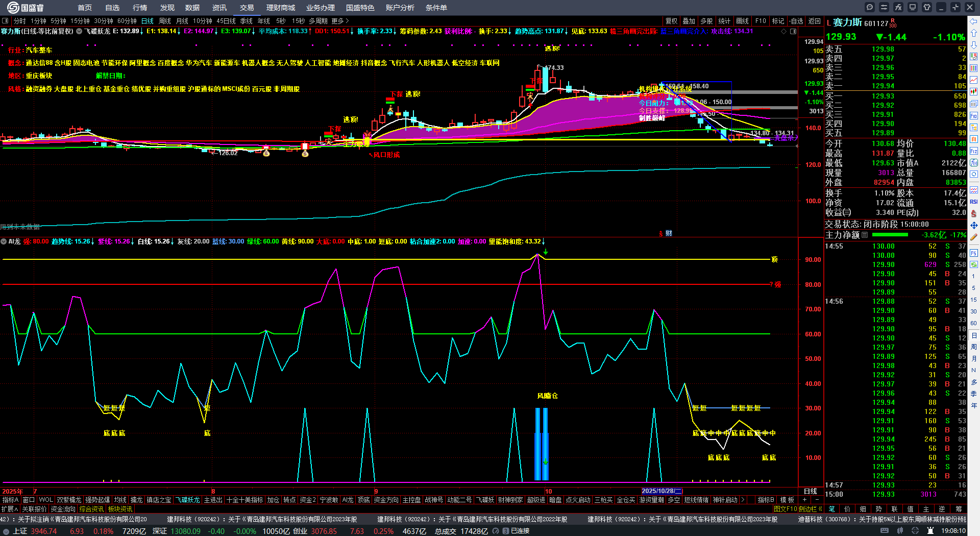Click the 上证 index value 3946.74

44,531
